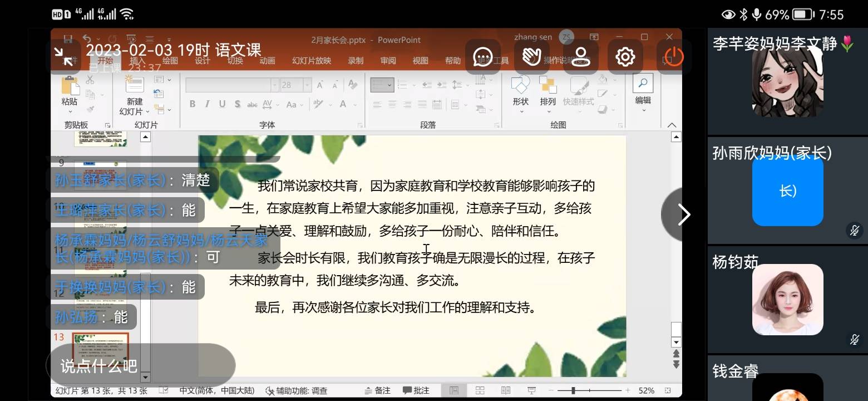This screenshot has width=868, height=401.
Task: Toggle text Shadow button
Action: (238, 104)
